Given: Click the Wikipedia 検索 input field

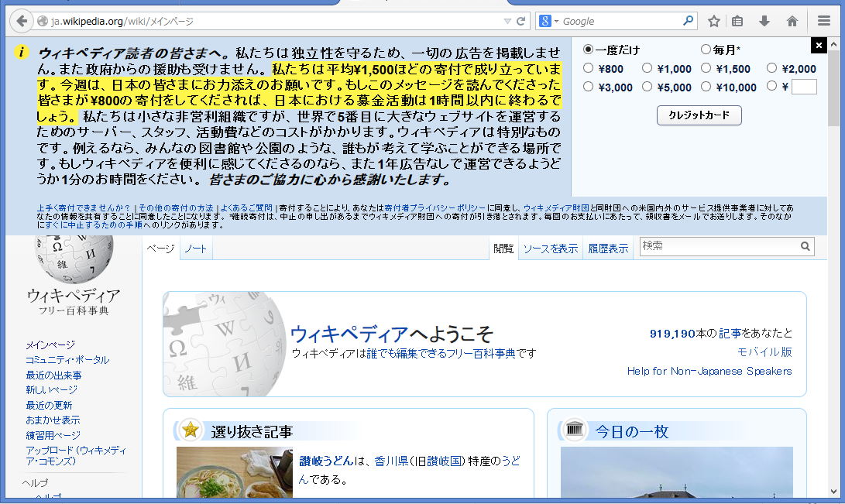Looking at the screenshot, I should [x=719, y=246].
